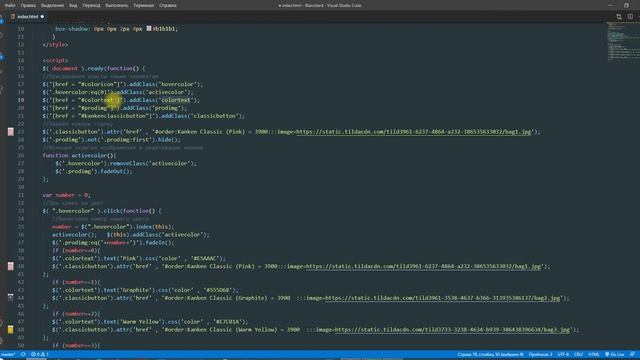Open notifications bell in status bar
This screenshot has width=640, height=360.
[632, 355]
